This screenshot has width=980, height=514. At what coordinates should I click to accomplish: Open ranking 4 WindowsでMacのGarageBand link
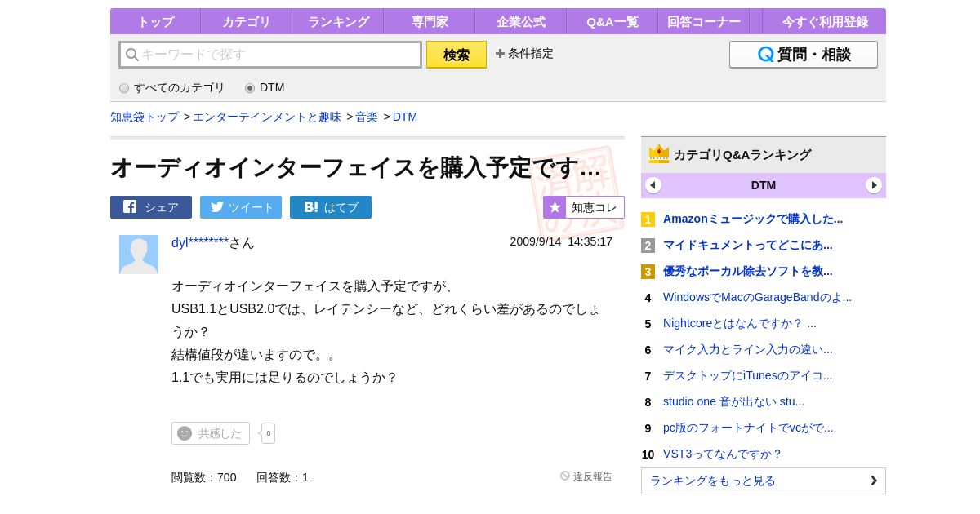pos(757,297)
